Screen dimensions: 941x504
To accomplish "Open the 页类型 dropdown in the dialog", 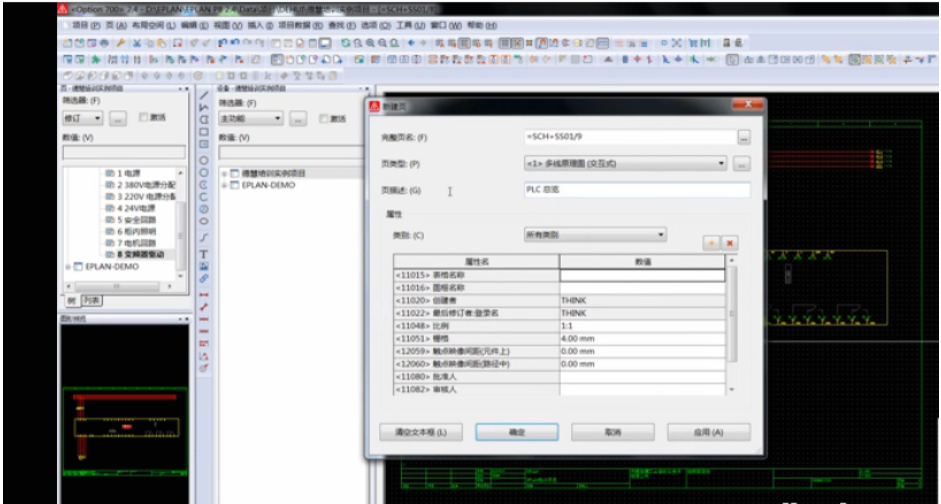I will (721, 163).
